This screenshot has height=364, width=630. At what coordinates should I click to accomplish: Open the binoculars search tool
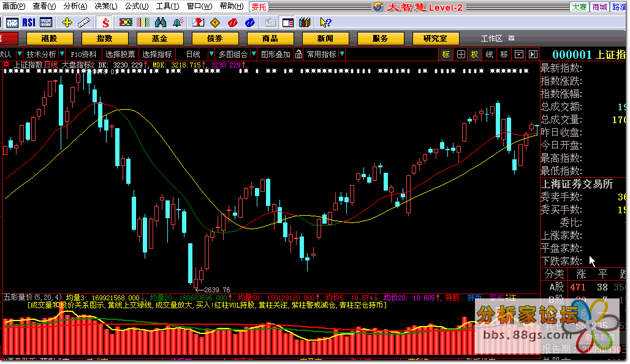[x=161, y=23]
